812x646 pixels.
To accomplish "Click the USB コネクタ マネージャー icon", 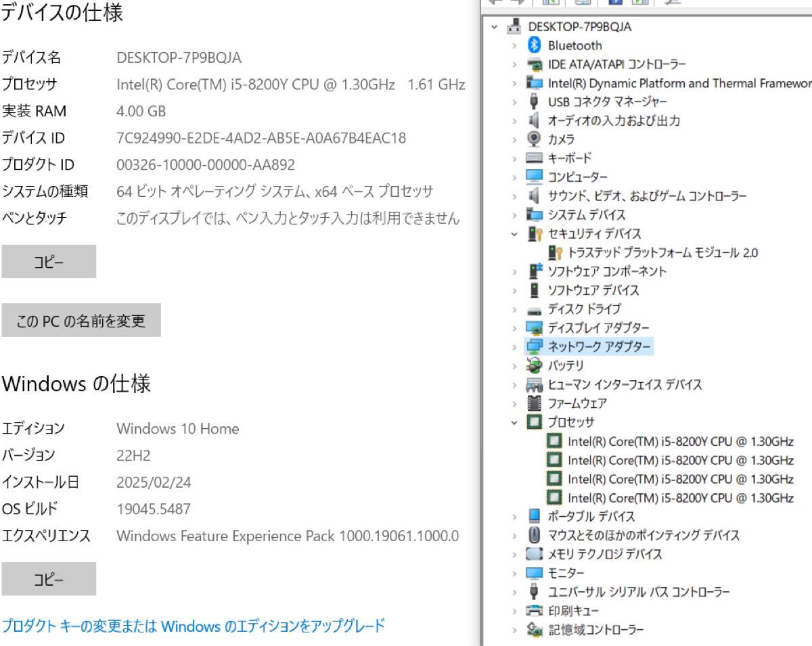I will pyautogui.click(x=535, y=102).
